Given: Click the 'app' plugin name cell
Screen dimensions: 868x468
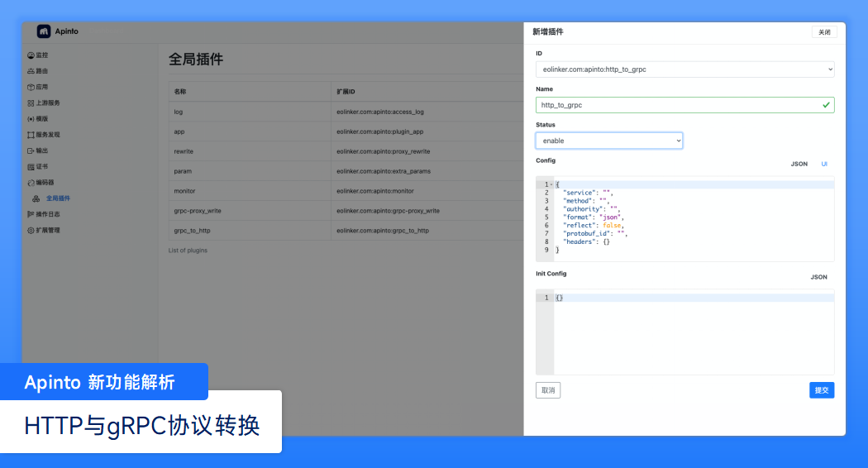Looking at the screenshot, I should click(x=250, y=131).
